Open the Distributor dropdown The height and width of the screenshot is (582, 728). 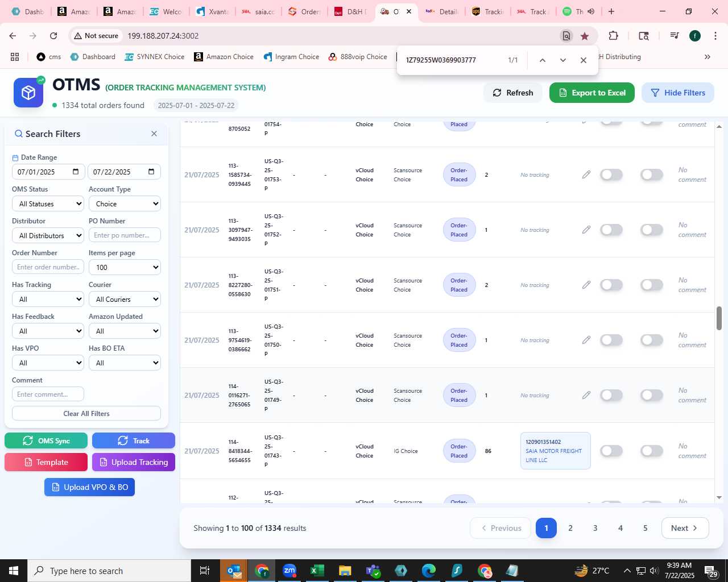coord(48,235)
